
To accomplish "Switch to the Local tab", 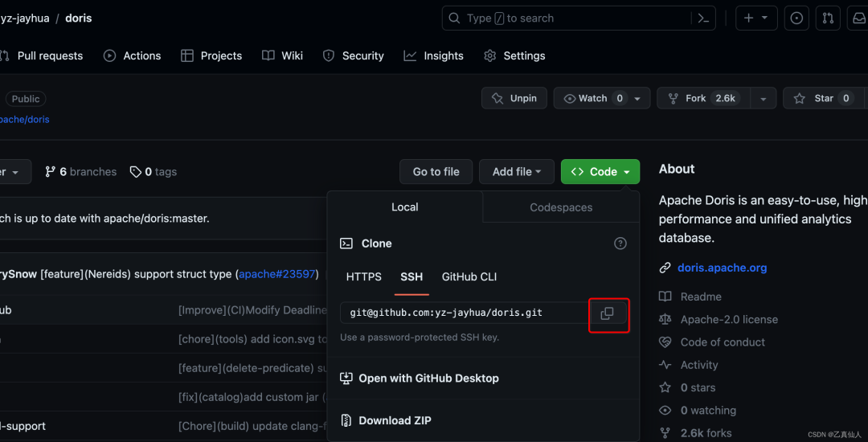I will click(405, 207).
